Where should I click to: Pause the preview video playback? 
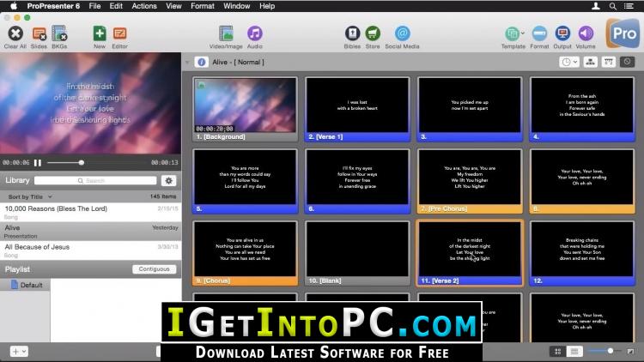click(x=38, y=162)
